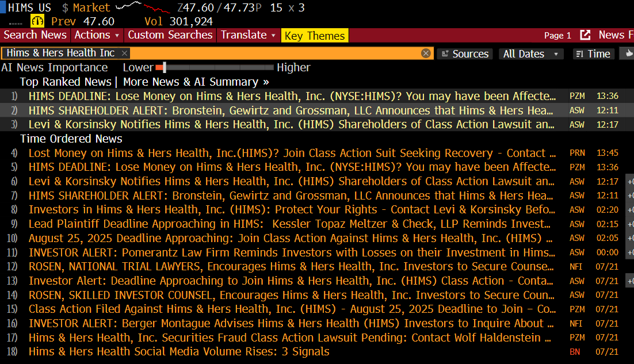Open story 14 ROSEN, SKILLED INVESTOR COUNSEL

292,295
